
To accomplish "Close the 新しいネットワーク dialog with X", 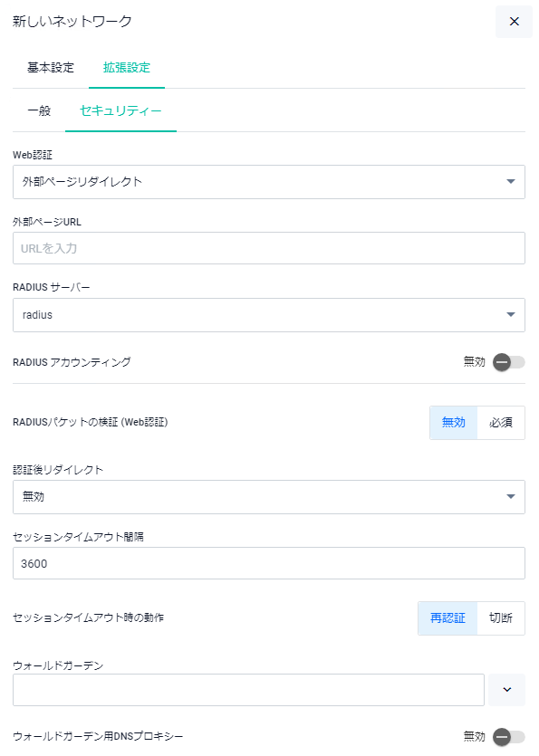I will pos(514,21).
